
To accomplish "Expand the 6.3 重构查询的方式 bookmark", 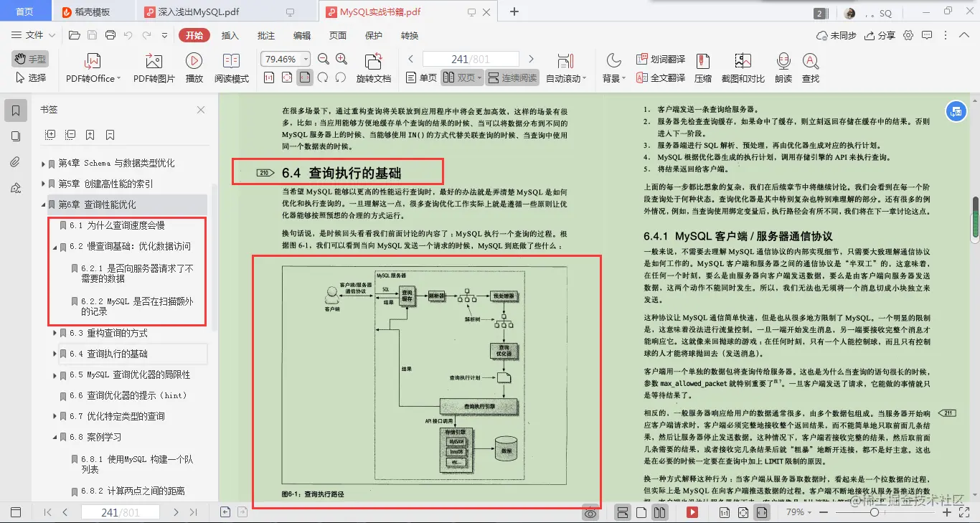I will [55, 333].
